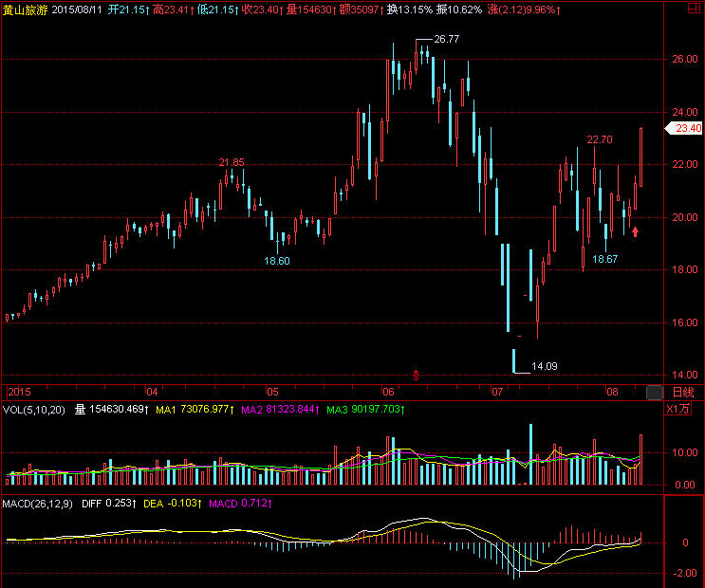Click the 22.70 high label
705x588 pixels.
click(599, 139)
